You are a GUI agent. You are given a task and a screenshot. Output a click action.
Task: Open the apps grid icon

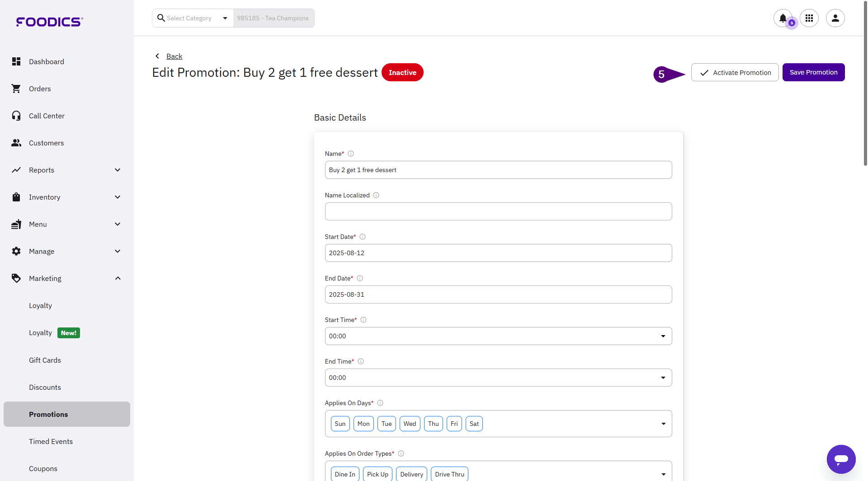[809, 18]
